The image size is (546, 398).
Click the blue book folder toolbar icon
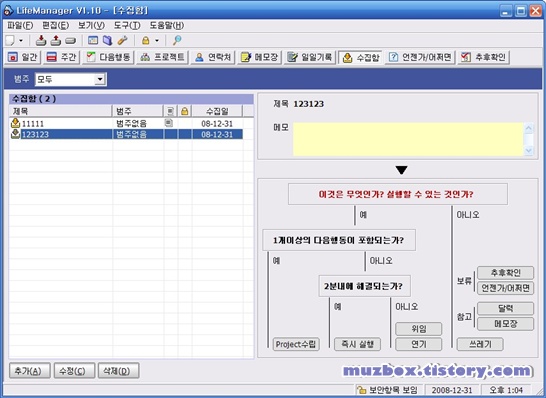tap(107, 40)
